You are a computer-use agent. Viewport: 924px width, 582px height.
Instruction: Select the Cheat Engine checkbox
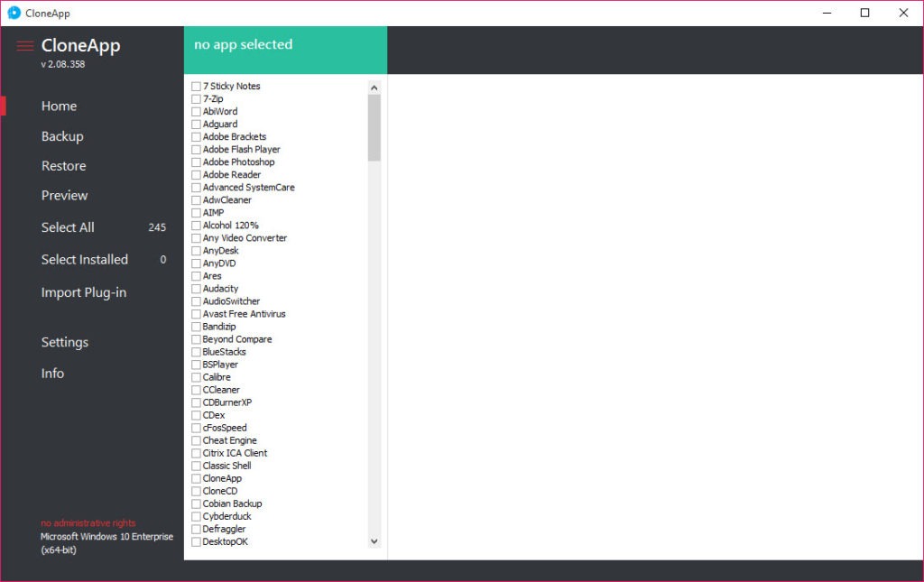point(196,440)
